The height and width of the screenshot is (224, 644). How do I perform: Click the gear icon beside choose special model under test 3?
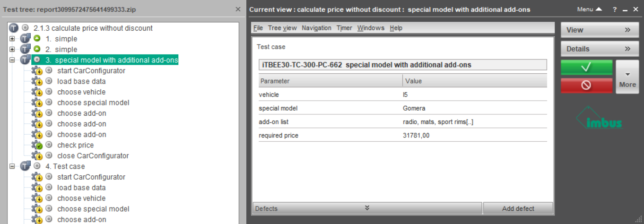click(37, 103)
